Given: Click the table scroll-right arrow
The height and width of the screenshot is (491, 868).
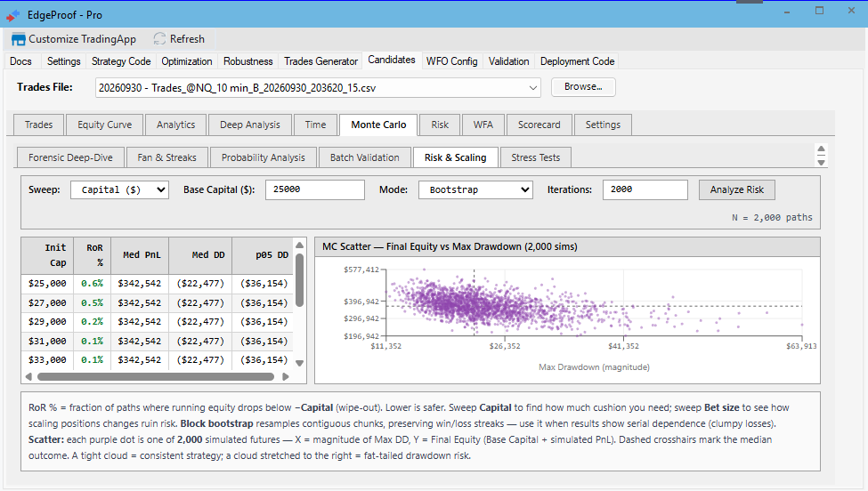Looking at the screenshot, I should point(286,376).
